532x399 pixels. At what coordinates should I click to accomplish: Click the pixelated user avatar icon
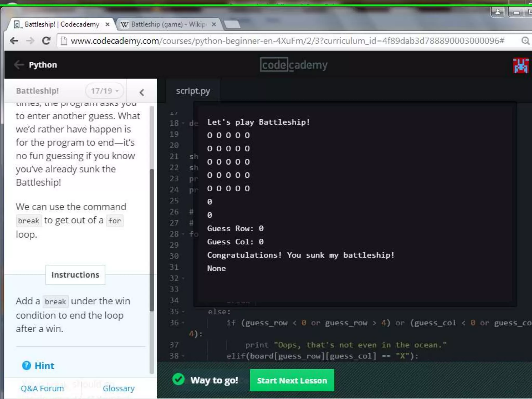(521, 65)
